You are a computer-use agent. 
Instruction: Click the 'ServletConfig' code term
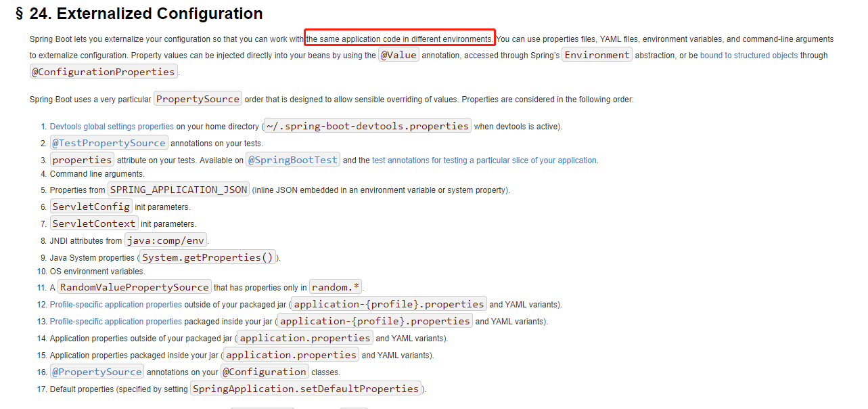click(91, 207)
